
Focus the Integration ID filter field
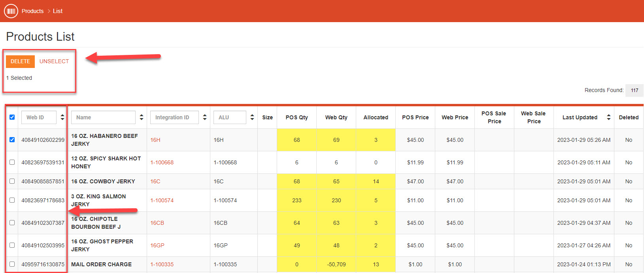pyautogui.click(x=174, y=117)
